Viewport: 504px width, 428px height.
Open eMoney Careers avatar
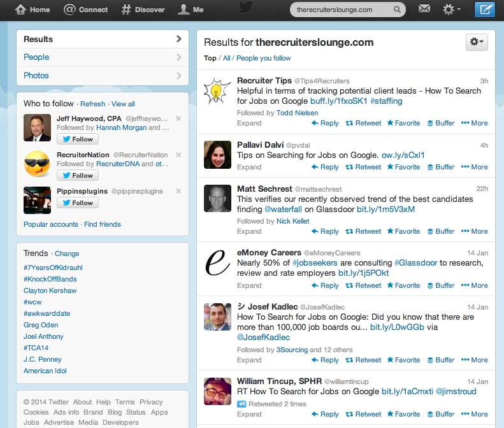[x=217, y=262]
